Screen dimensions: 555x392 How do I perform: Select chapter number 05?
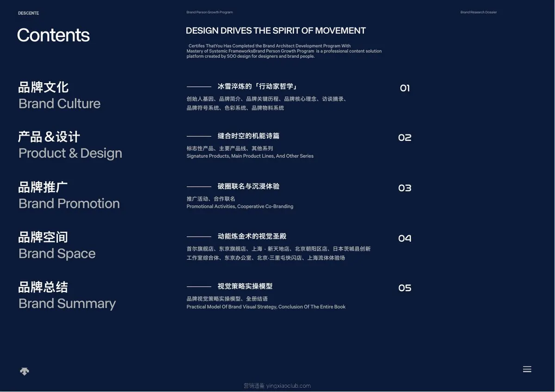(x=405, y=288)
